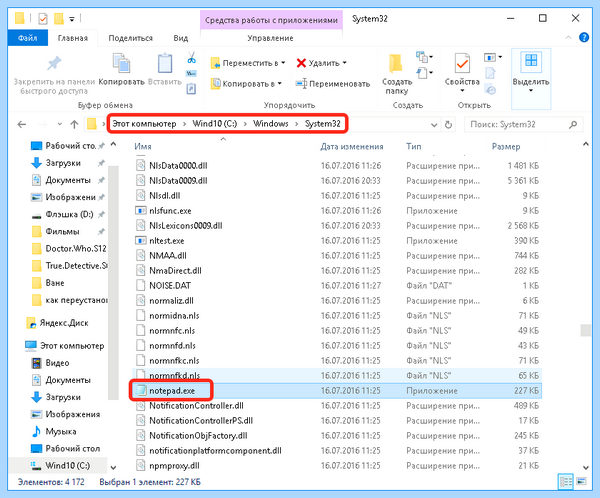Viewport: 600px width, 498px height.
Task: Open the Easy access dropdown in Создать group
Action: pos(424,73)
